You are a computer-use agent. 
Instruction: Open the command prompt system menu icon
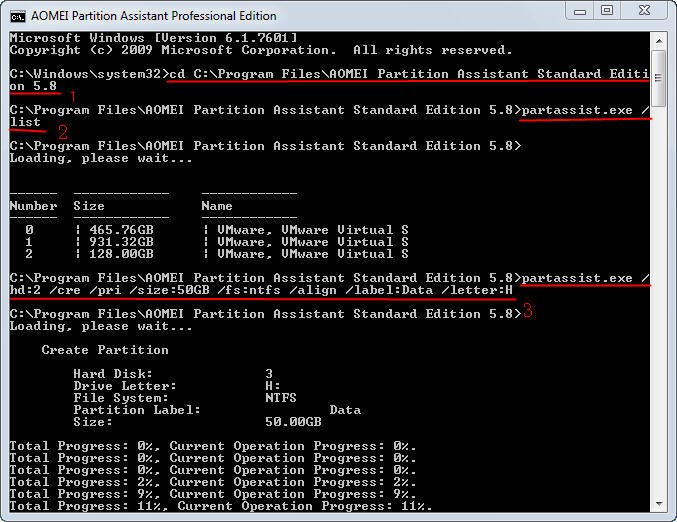pos(18,16)
